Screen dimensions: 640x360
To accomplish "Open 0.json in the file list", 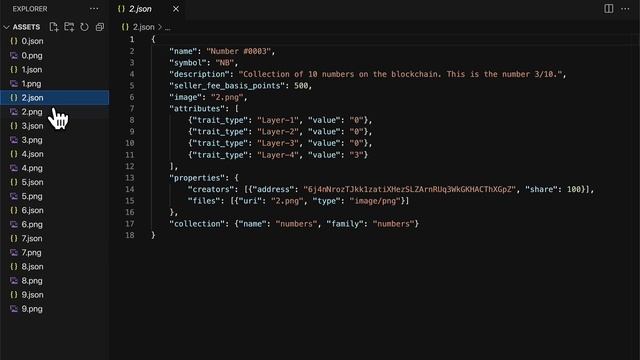I will click(55, 41).
